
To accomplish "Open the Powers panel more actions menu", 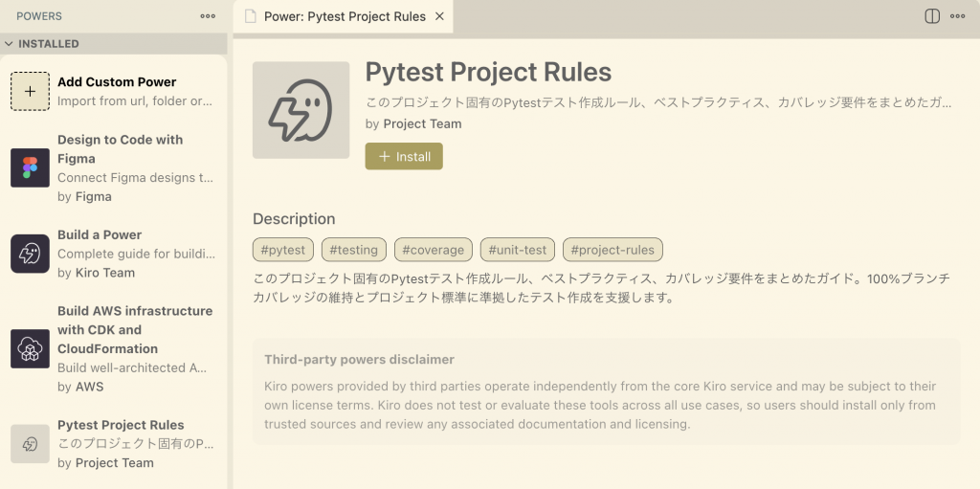I will (x=208, y=16).
